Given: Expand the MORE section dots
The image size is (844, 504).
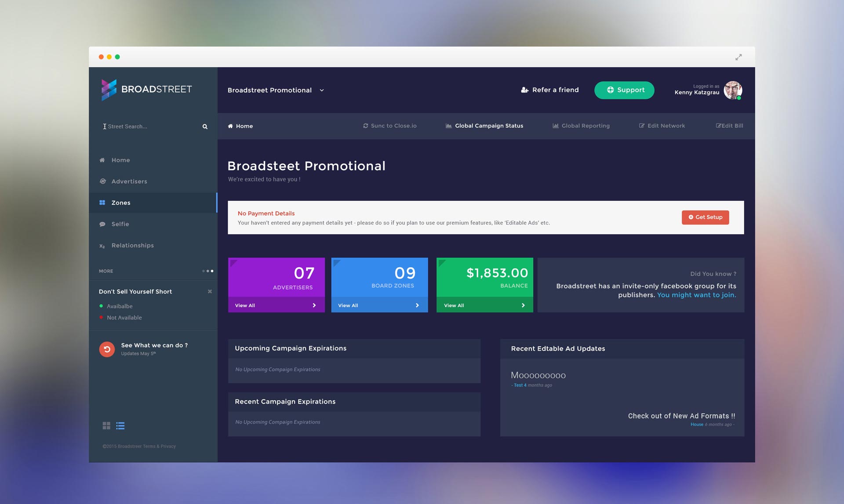Looking at the screenshot, I should [208, 271].
